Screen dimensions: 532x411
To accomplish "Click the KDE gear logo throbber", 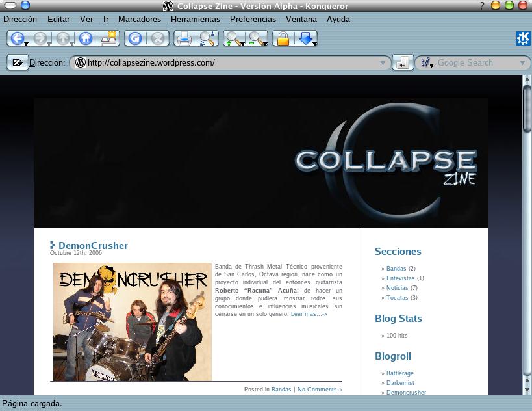I will pos(523,38).
